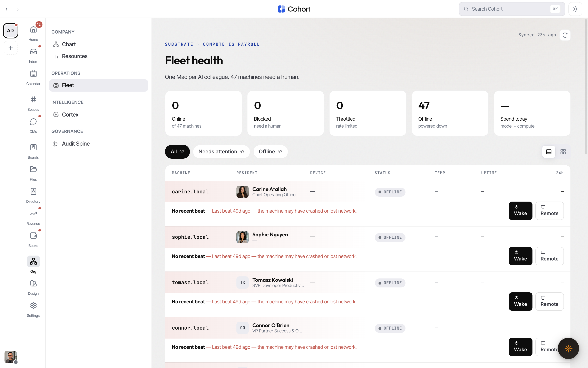Image resolution: width=588 pixels, height=368 pixels.
Task: Click tomasz.local machine name
Action: [190, 283]
